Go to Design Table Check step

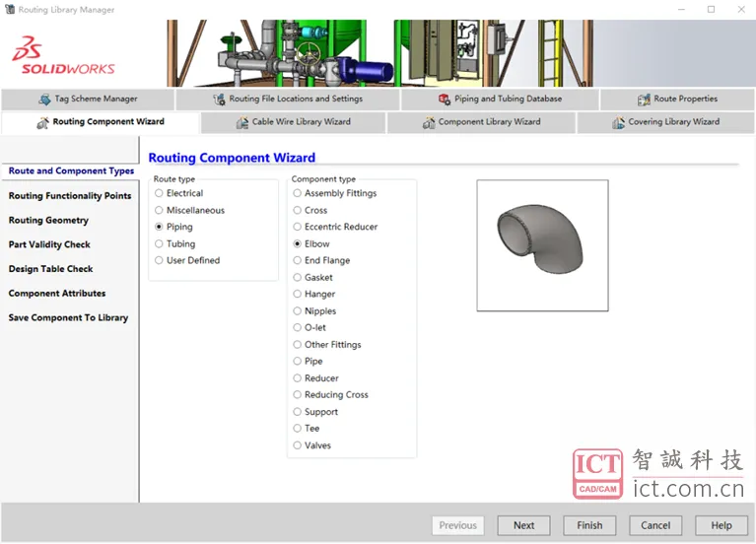pyautogui.click(x=50, y=269)
